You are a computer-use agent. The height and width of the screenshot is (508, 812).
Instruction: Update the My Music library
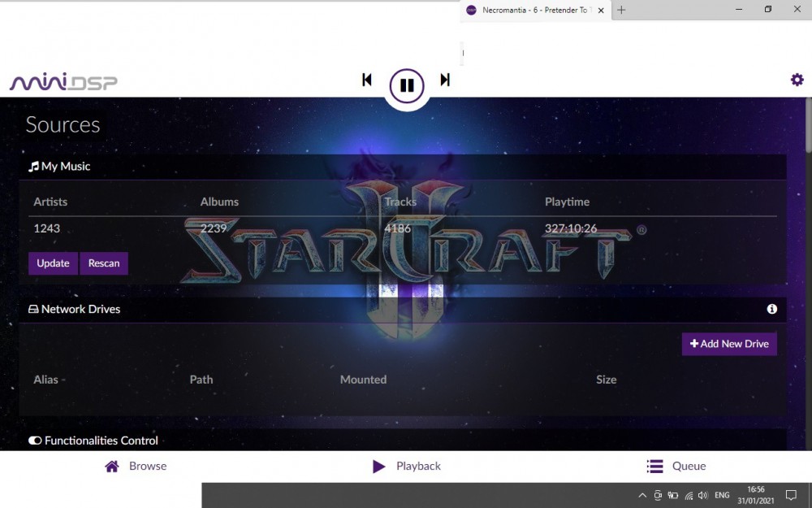pyautogui.click(x=53, y=263)
